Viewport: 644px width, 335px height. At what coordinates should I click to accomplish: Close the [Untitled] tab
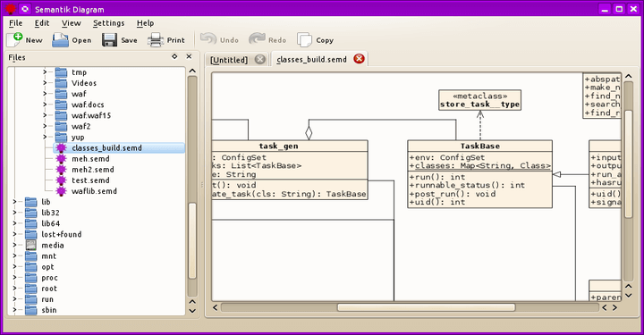pyautogui.click(x=259, y=60)
